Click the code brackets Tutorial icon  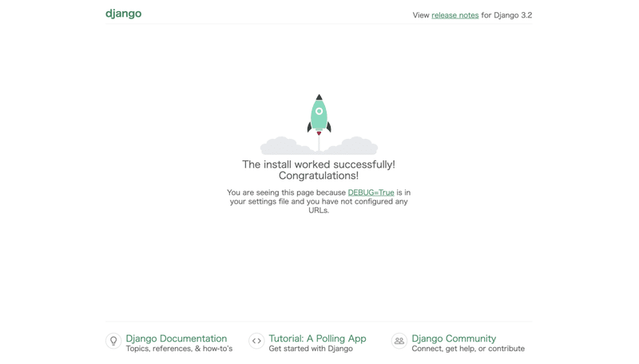tap(256, 341)
